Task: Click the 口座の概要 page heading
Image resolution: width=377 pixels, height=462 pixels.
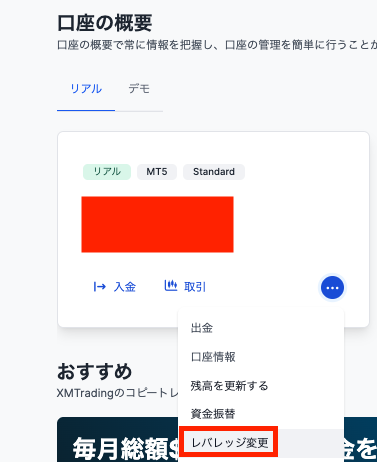Action: tap(105, 23)
